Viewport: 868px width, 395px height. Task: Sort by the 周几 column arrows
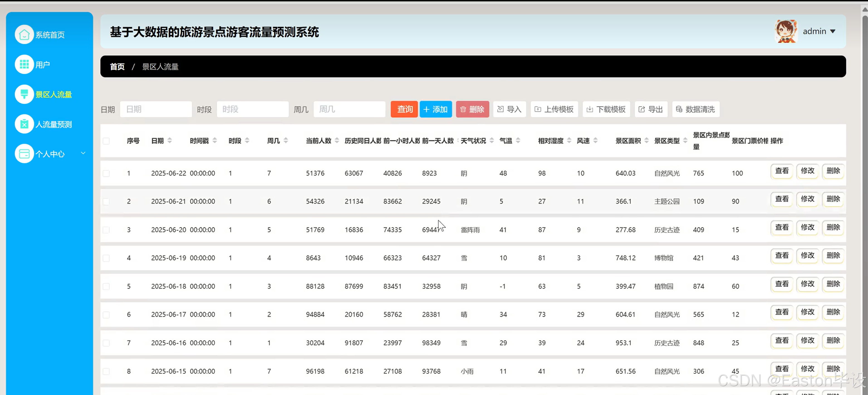pos(286,141)
